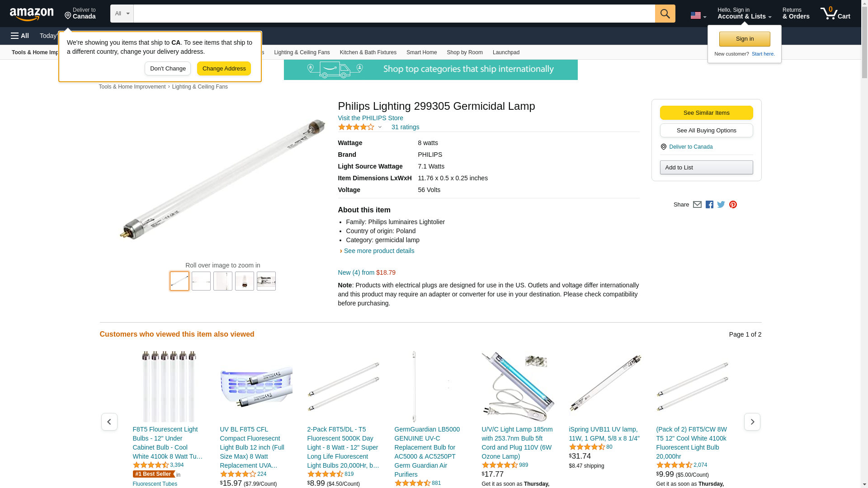Share on Twitter icon
Screen dimensions: 868x488
pos(721,205)
